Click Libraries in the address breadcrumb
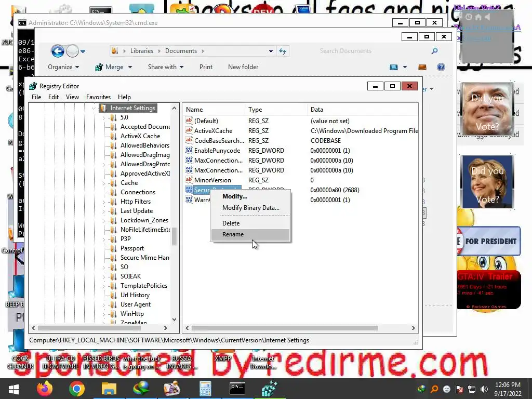This screenshot has width=532, height=399. 142,51
